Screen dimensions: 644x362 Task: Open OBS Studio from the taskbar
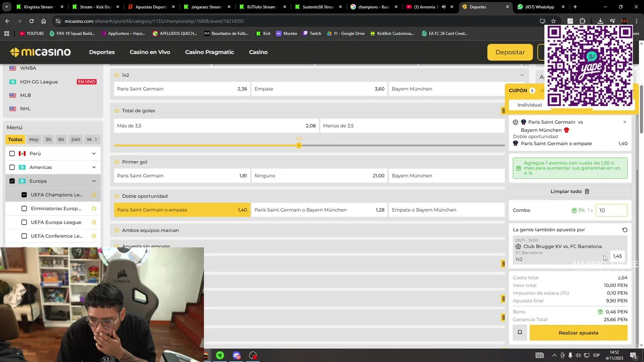253,355
